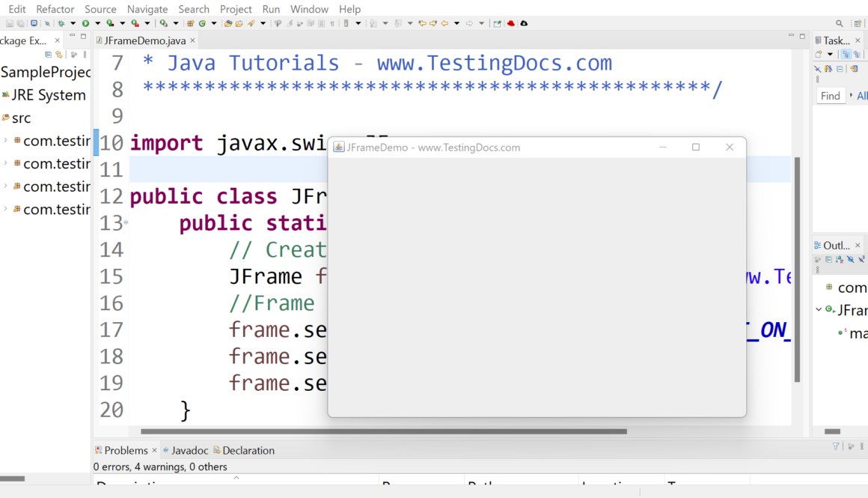Click the green Run button in toolbar
The width and height of the screenshot is (868, 498).
point(86,24)
